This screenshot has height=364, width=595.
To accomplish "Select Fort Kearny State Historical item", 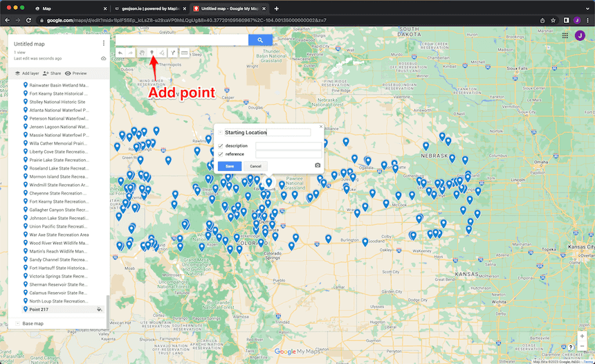I will coord(59,93).
